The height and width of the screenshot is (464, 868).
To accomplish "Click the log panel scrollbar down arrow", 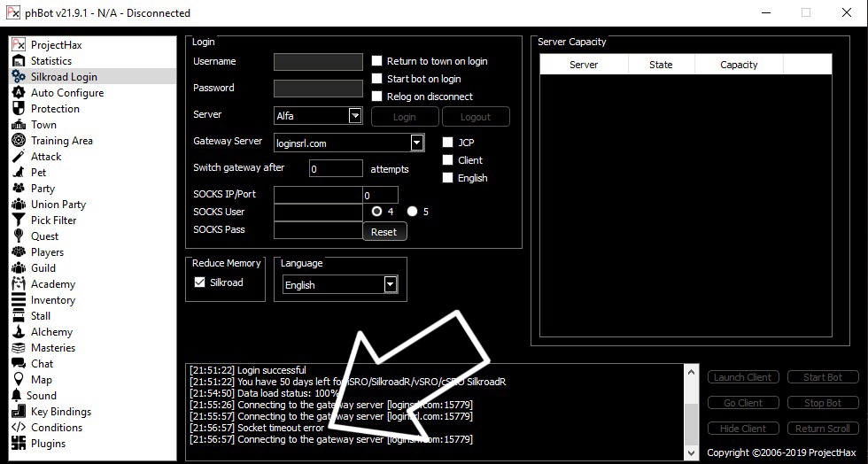I will (x=692, y=452).
